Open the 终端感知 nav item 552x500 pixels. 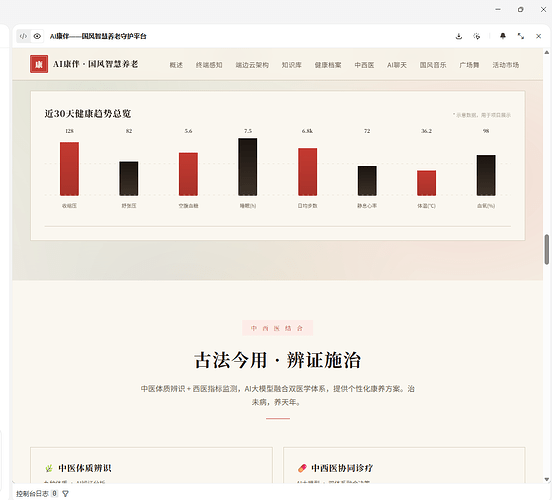[x=209, y=65]
